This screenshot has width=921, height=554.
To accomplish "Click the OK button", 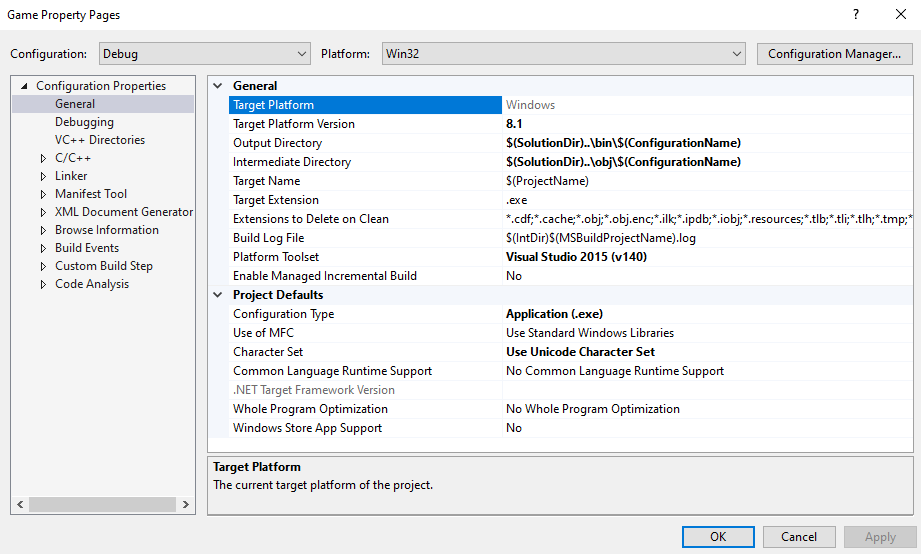I will [x=718, y=536].
